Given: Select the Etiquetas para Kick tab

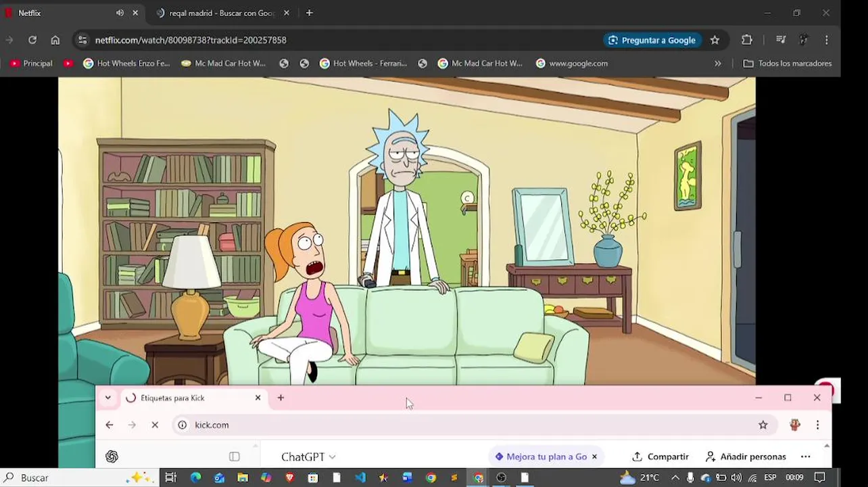Looking at the screenshot, I should click(193, 398).
